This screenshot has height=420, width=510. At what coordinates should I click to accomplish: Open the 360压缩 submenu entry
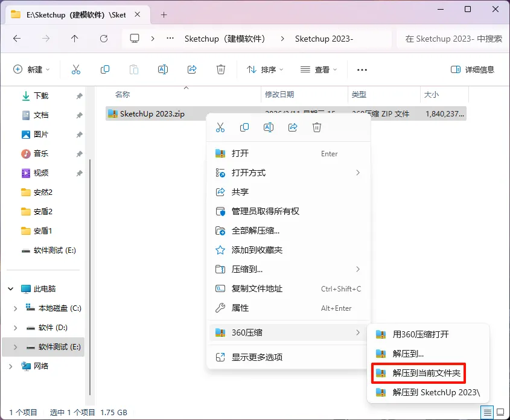[289, 332]
